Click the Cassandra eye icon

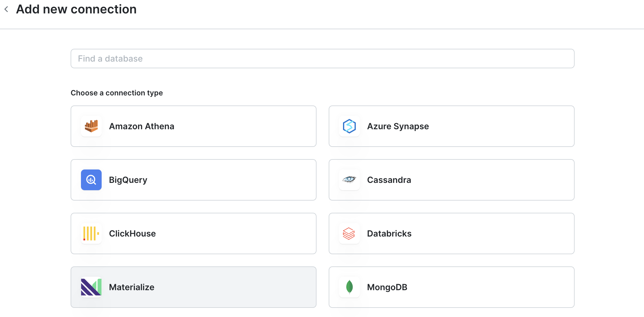[x=349, y=180]
